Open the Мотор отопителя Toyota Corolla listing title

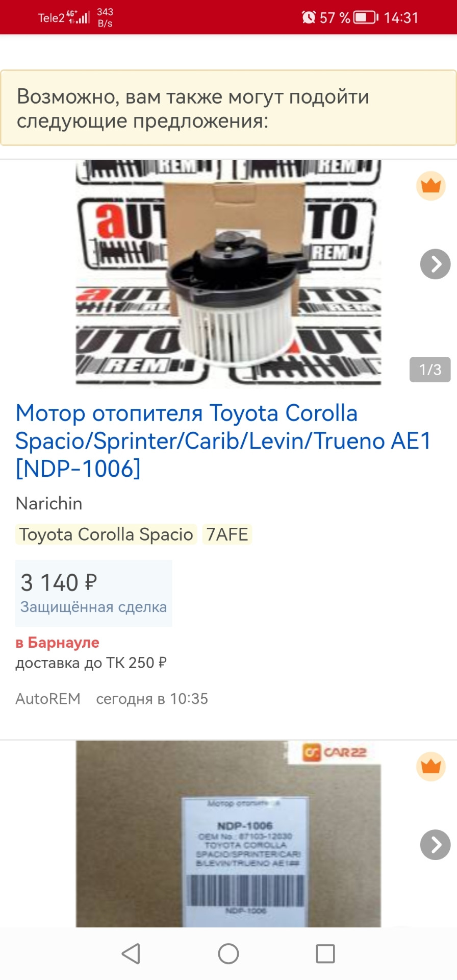point(223,441)
